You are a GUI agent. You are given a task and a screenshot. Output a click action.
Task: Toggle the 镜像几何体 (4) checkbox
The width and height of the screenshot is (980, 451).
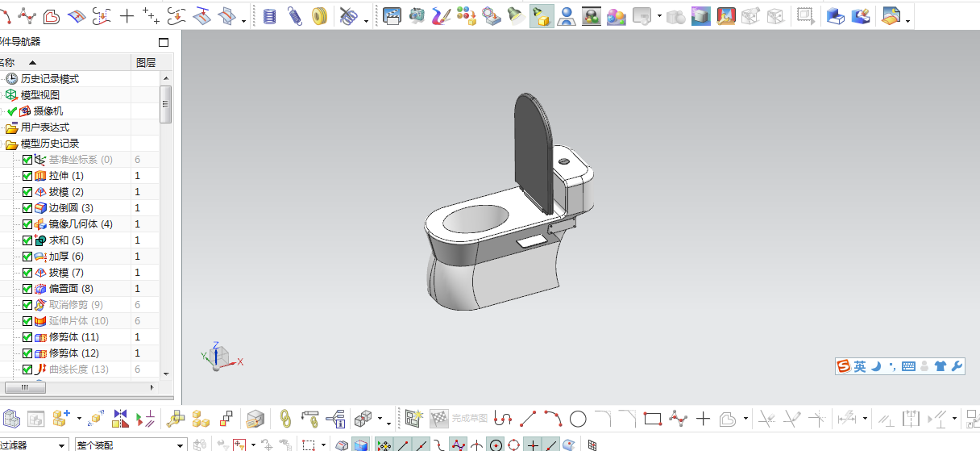point(27,224)
